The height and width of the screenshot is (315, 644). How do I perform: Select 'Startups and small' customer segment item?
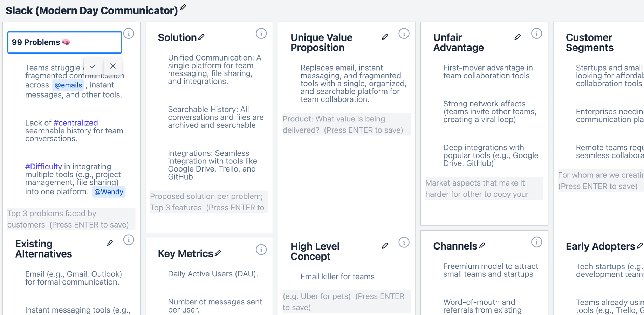[x=610, y=76]
